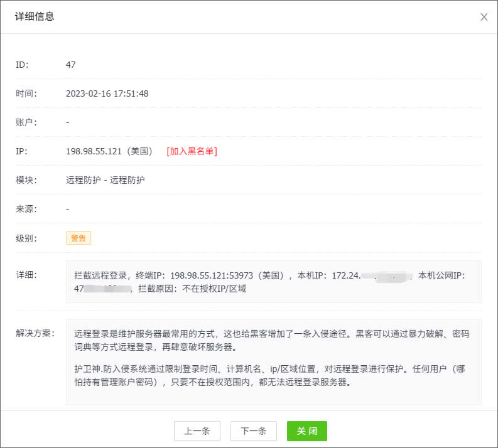Click the 来源 field label
The height and width of the screenshot is (448, 498).
(x=26, y=209)
